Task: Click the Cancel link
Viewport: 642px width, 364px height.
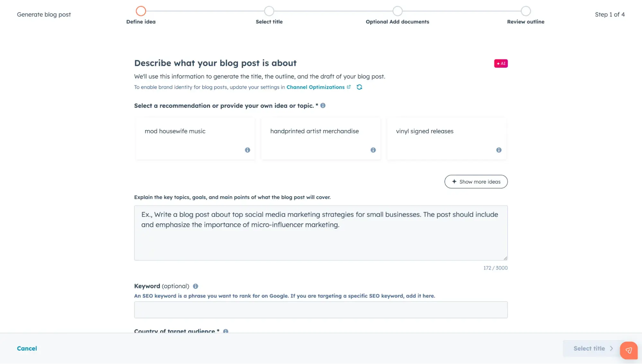Action: point(27,348)
